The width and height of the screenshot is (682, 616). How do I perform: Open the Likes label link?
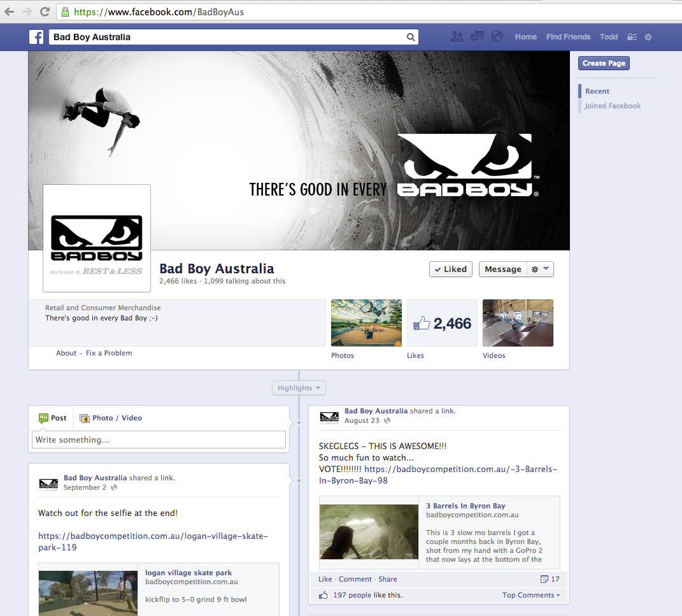click(x=415, y=355)
